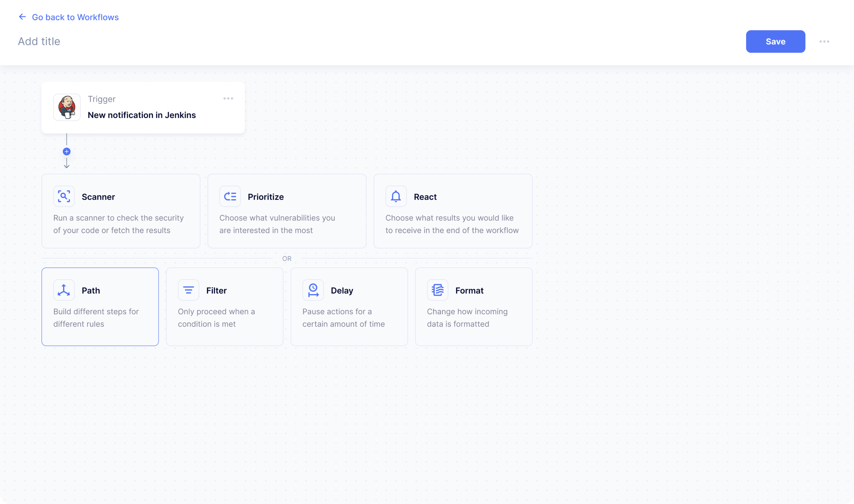This screenshot has width=854, height=504.
Task: Select the Path action card
Action: [100, 306]
